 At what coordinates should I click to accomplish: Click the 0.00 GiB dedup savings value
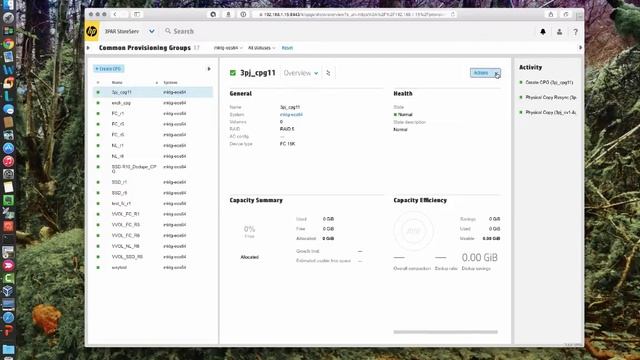tap(480, 258)
